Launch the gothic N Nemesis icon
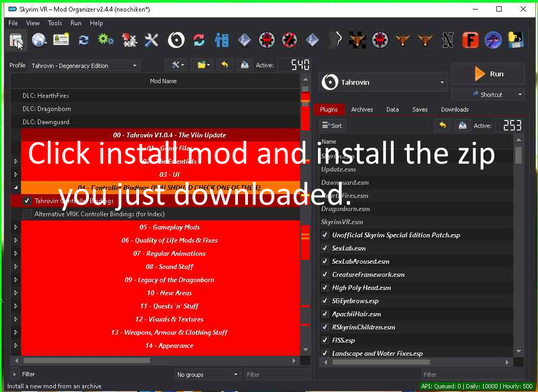The height and width of the screenshot is (392, 538). pos(448,40)
